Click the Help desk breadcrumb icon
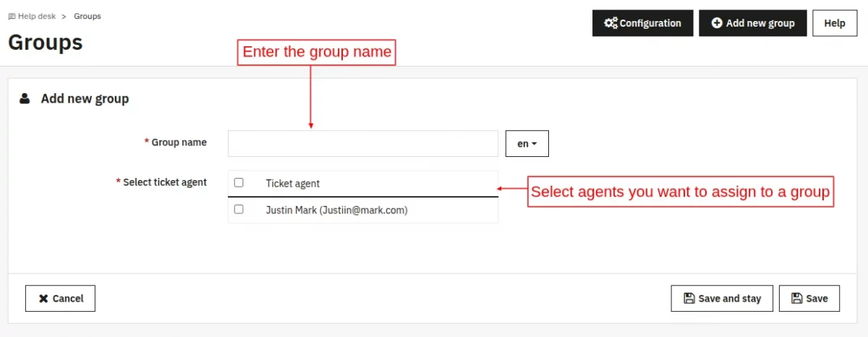Image resolution: width=868 pixels, height=337 pixels. click(12, 16)
